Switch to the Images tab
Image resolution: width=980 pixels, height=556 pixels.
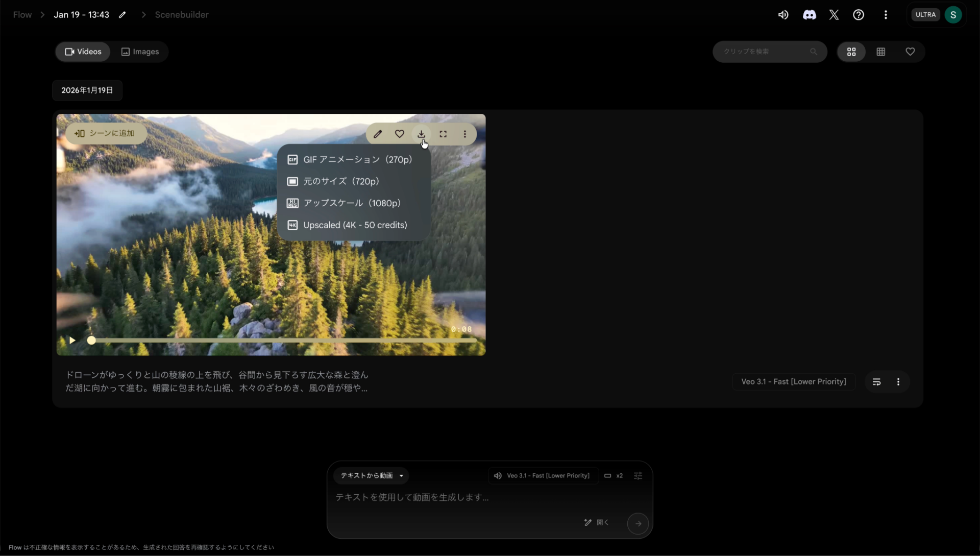point(140,52)
